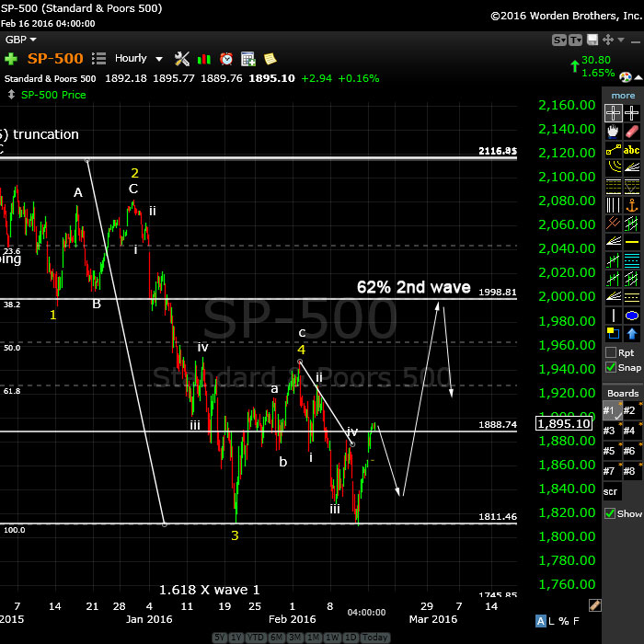Select the orange anchor tool
Screen dimensions: 644x644
tap(632, 204)
